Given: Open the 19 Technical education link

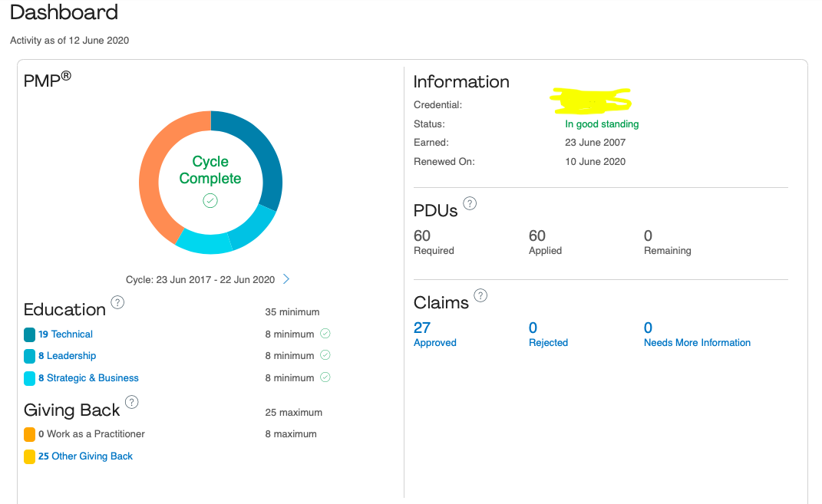Looking at the screenshot, I should pos(67,334).
